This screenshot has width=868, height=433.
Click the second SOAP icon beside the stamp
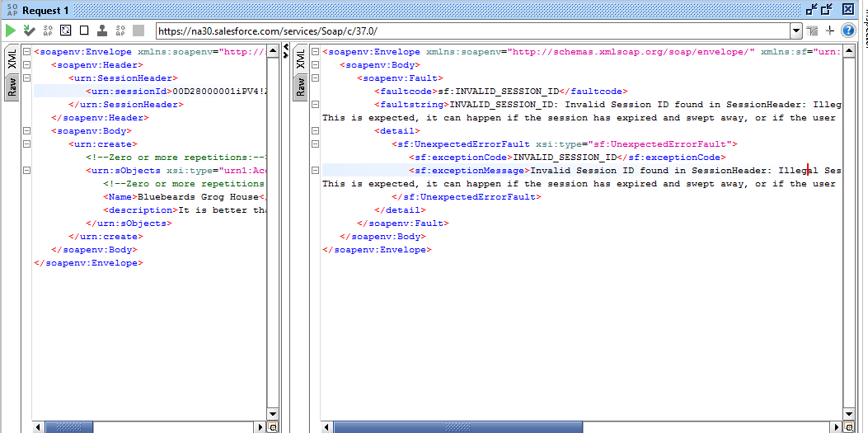(x=120, y=31)
